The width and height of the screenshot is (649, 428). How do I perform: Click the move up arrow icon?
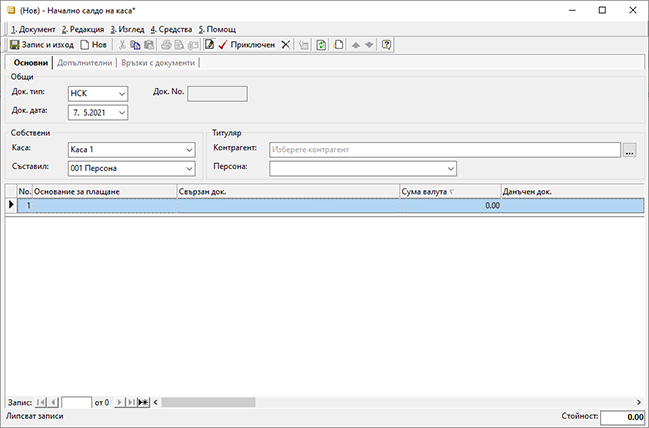pos(356,45)
